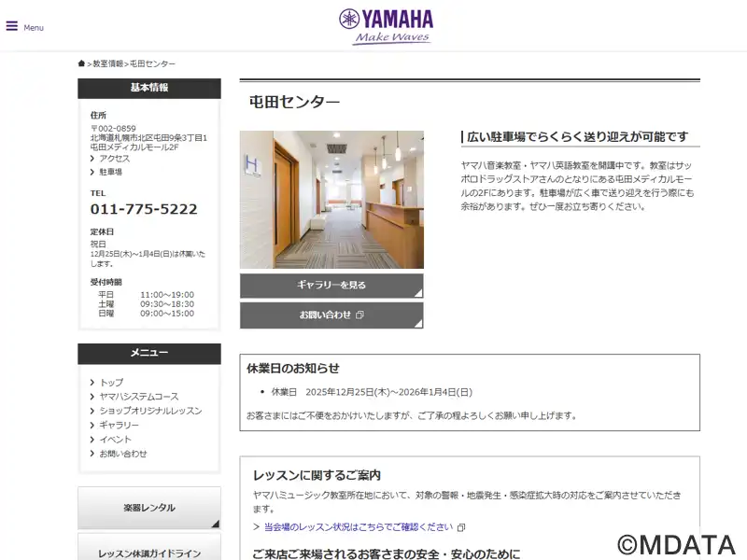
Task: Select ギャラリー in the sidebar menu
Action: 120,426
